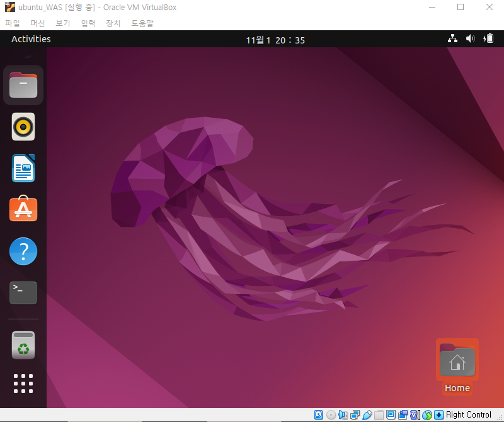504x422 pixels.
Task: Open the clock showing 11월 1 20:35
Action: tap(275, 40)
